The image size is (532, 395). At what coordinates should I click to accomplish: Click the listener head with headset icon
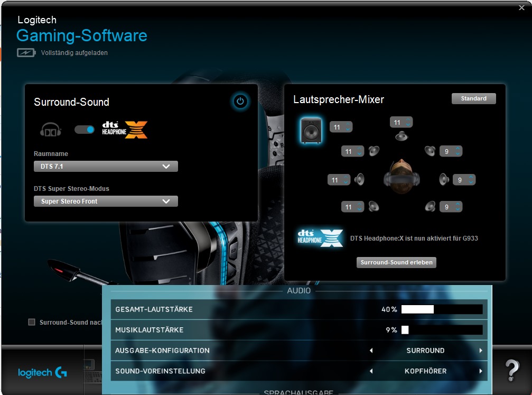(402, 177)
